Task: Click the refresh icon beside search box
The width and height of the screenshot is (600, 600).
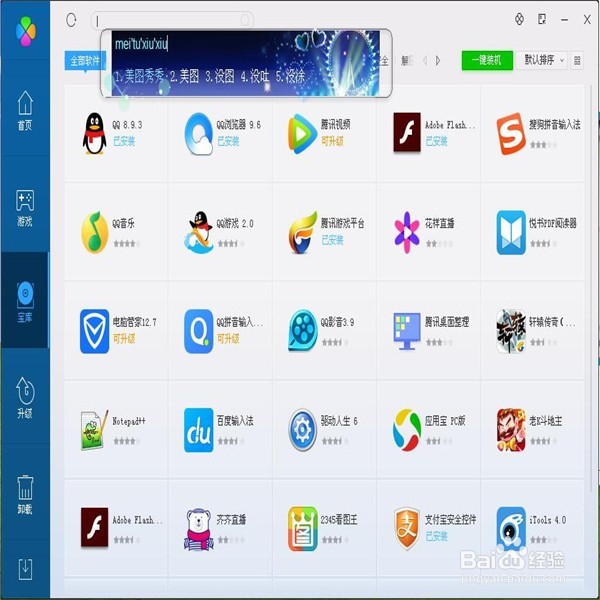Action: point(71,20)
